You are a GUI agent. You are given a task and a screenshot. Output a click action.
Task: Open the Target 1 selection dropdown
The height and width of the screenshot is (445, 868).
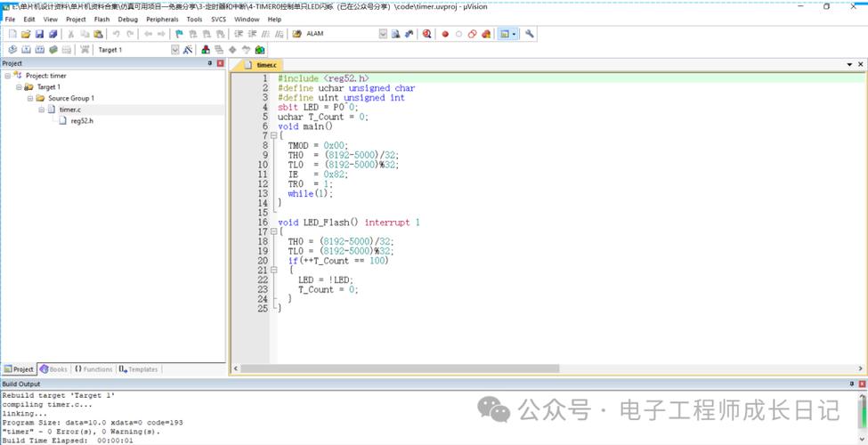174,50
